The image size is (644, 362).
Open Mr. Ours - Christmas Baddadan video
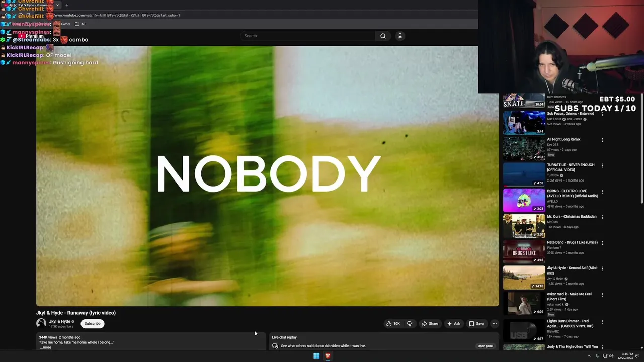572,217
